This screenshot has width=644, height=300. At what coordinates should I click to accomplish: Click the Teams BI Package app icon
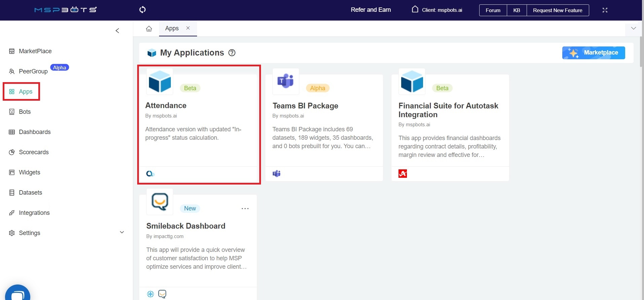click(286, 81)
